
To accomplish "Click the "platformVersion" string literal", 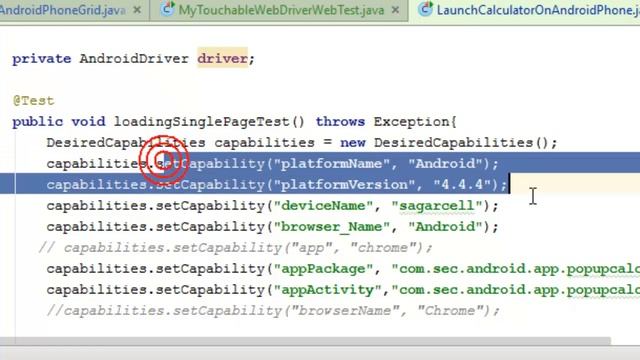I will [x=344, y=184].
